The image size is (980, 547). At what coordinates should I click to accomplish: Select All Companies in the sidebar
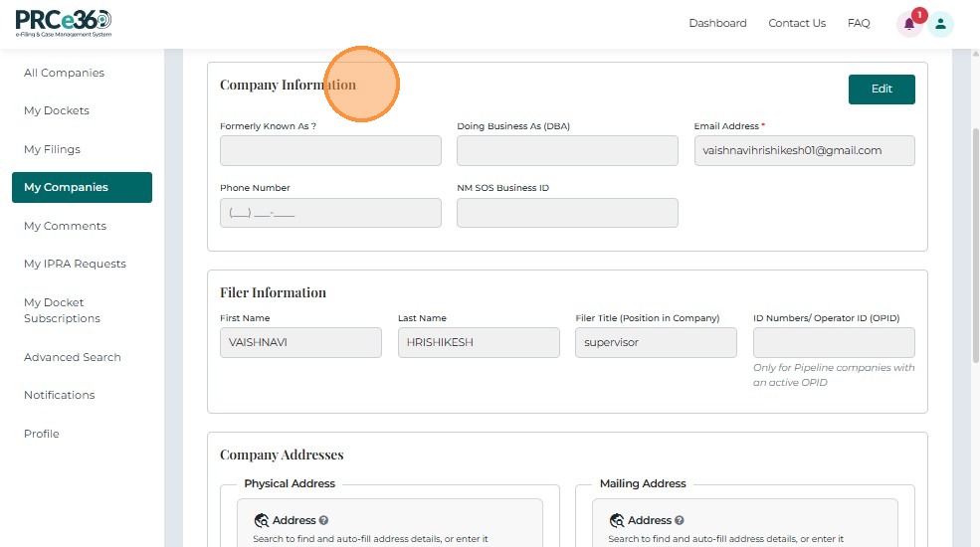tap(64, 73)
